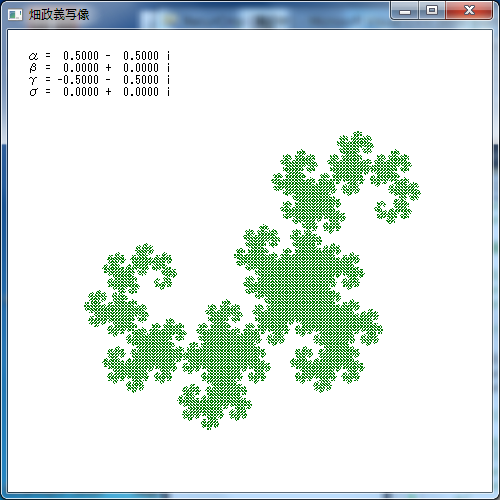Click the minus sign in the α row

tap(108, 56)
